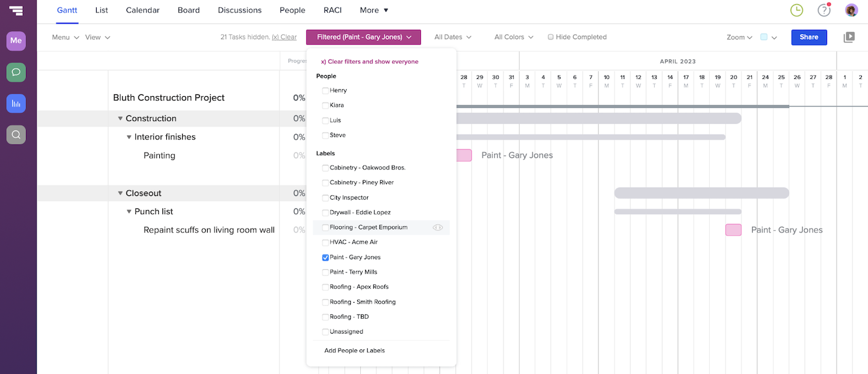
Task: Select the pink Painting task bar
Action: pos(464,155)
